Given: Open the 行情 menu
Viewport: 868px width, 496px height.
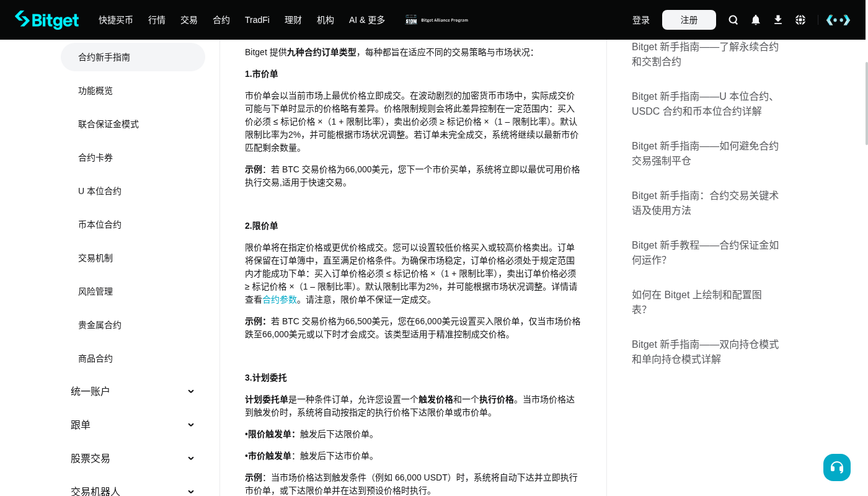Looking at the screenshot, I should tap(157, 20).
